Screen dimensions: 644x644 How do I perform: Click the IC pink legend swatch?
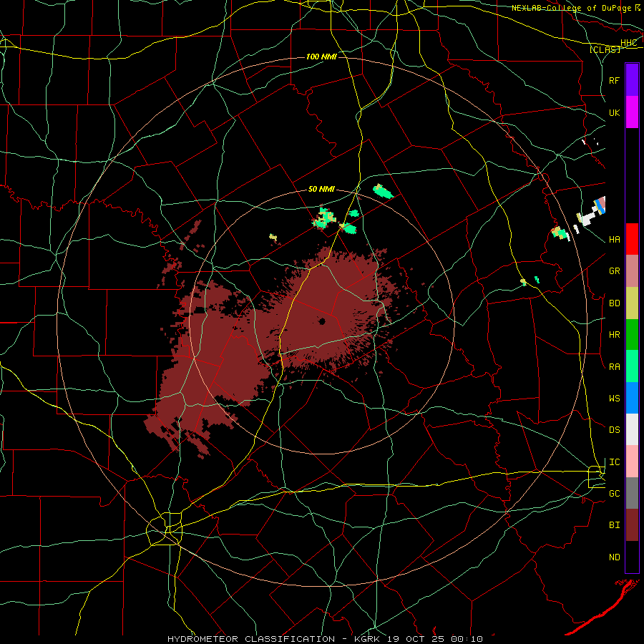(x=632, y=462)
